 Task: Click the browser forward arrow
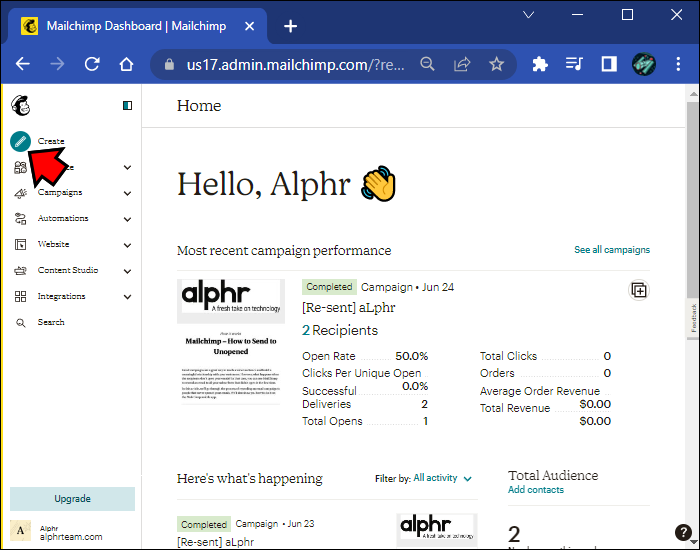pos(57,64)
